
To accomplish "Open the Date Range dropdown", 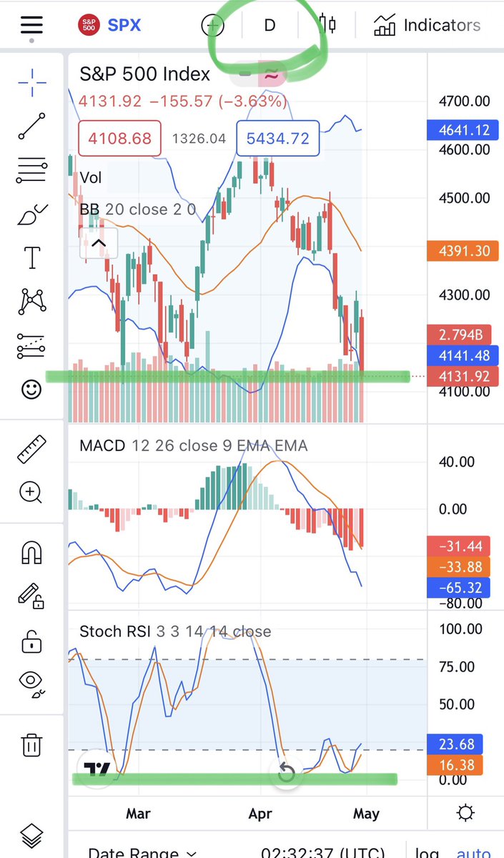I will (x=143, y=852).
